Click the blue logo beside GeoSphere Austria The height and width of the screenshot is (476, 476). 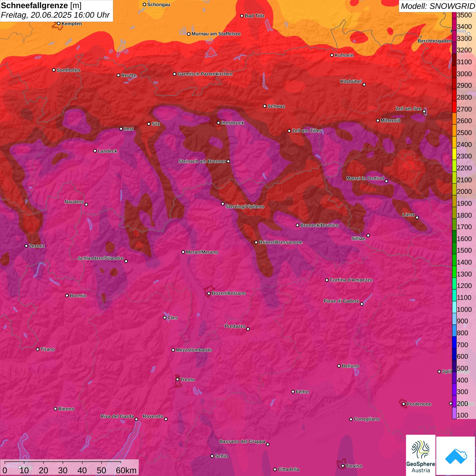coord(456,456)
